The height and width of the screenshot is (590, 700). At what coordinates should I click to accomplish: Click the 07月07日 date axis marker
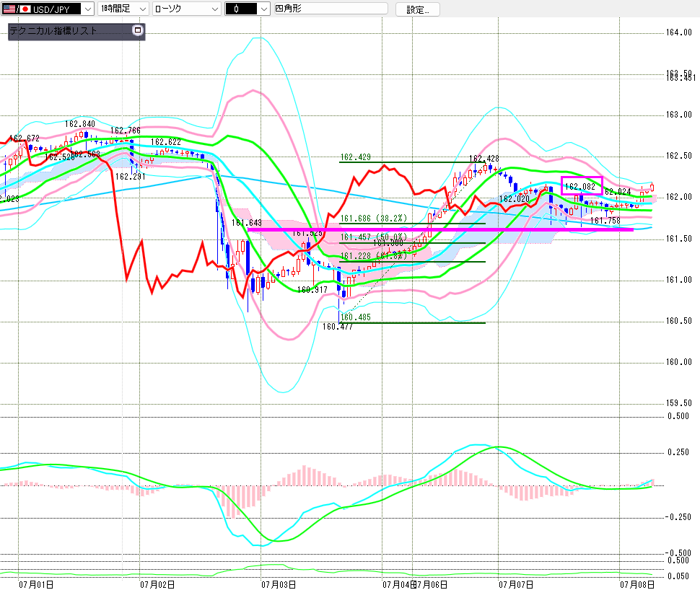[516, 584]
